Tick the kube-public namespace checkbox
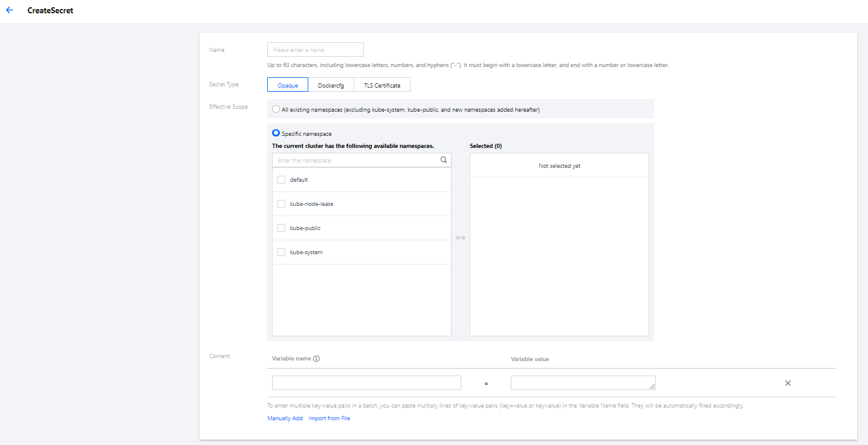 (x=281, y=228)
